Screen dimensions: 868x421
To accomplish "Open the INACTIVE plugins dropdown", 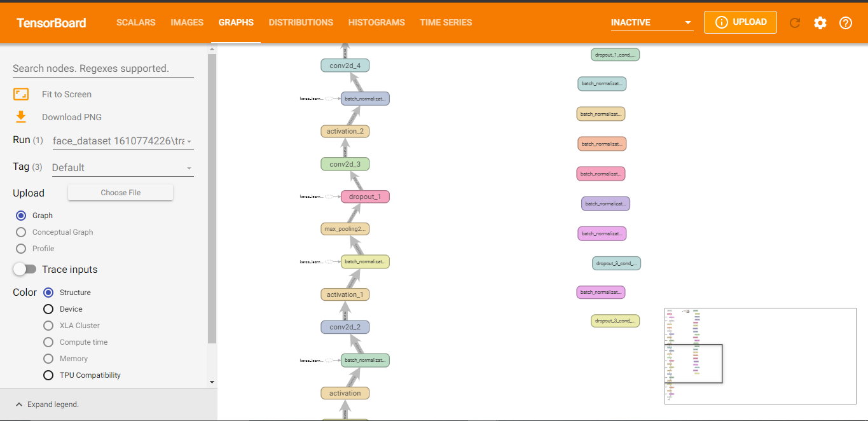I will (651, 23).
